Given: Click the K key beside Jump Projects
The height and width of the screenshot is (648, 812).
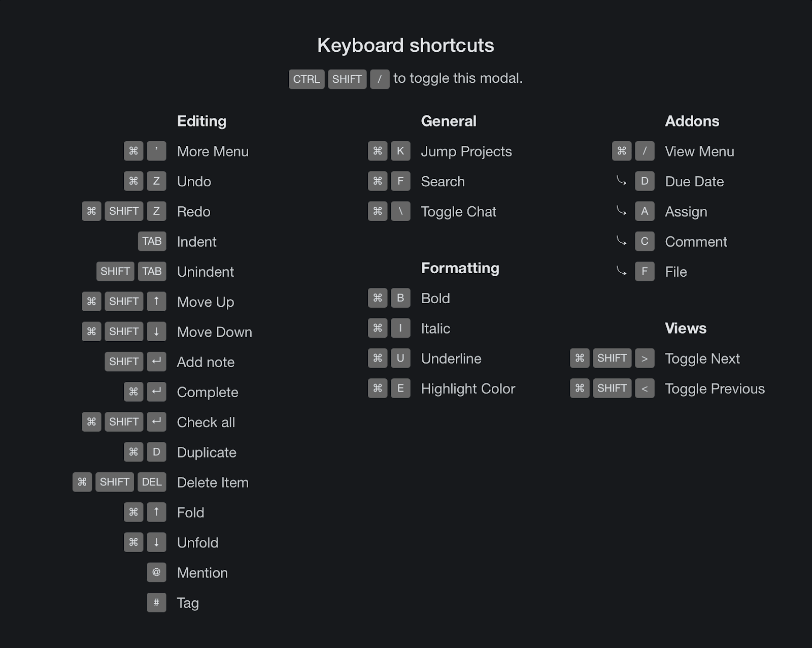Looking at the screenshot, I should (x=400, y=151).
